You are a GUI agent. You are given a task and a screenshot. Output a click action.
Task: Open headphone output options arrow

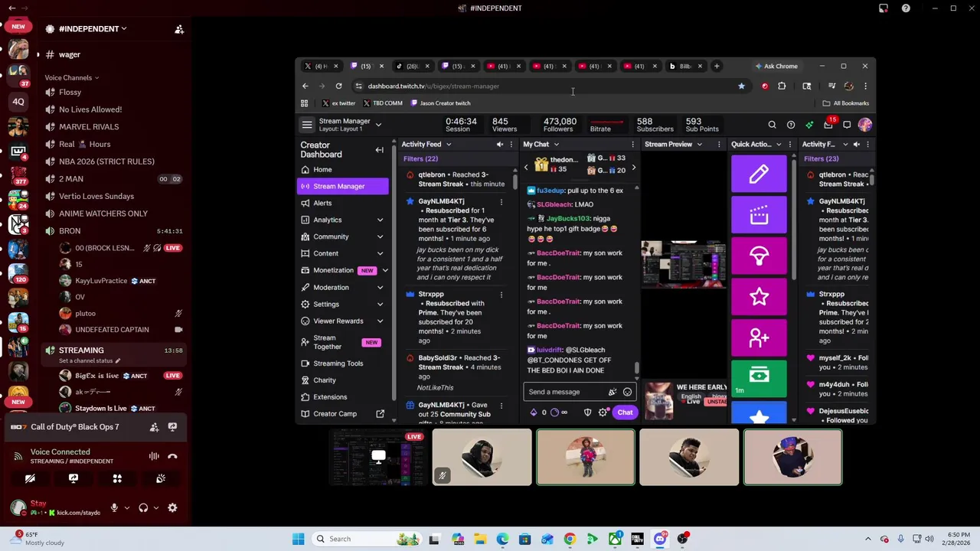(x=156, y=507)
